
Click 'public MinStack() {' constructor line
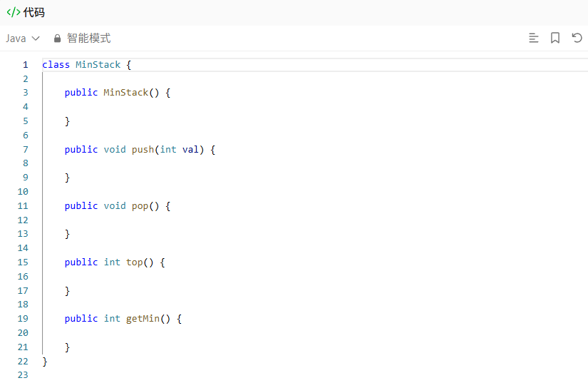pyautogui.click(x=118, y=93)
